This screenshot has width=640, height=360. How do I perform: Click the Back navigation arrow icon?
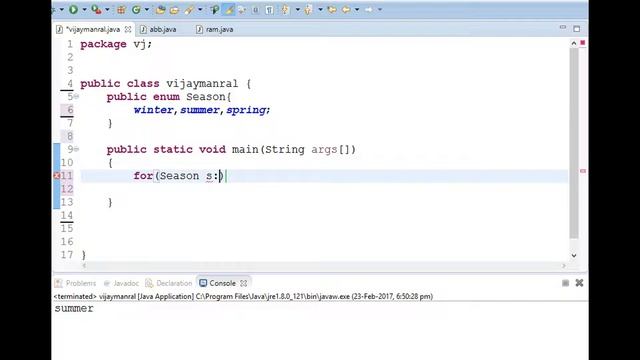[346, 9]
